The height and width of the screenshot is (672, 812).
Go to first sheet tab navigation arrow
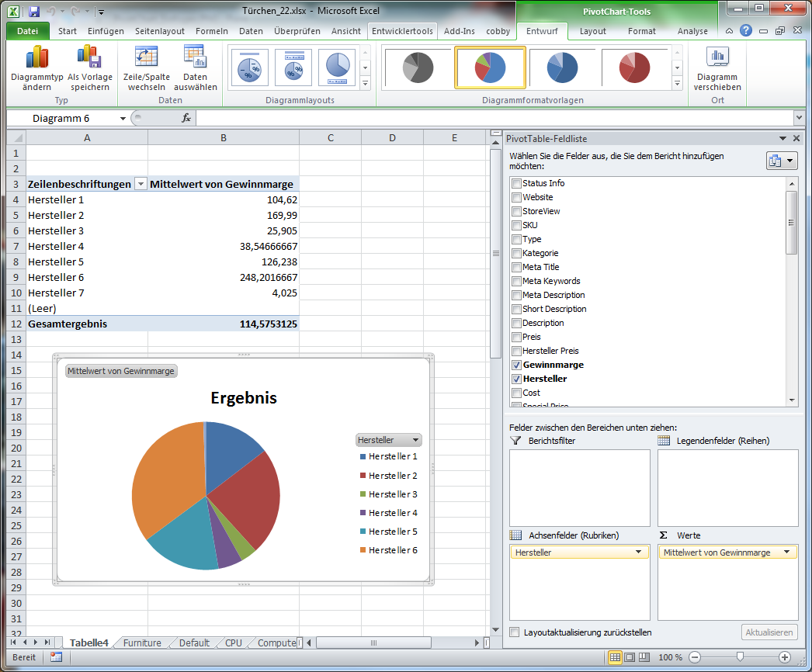point(13,643)
